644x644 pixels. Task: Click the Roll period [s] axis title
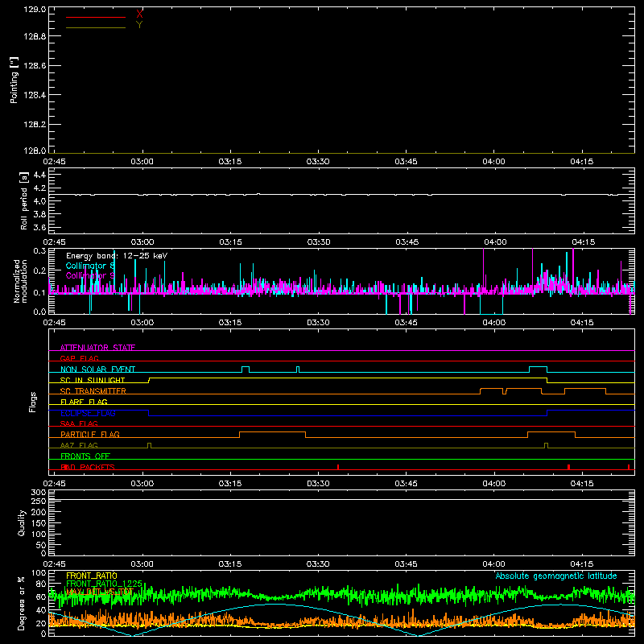pos(24,200)
